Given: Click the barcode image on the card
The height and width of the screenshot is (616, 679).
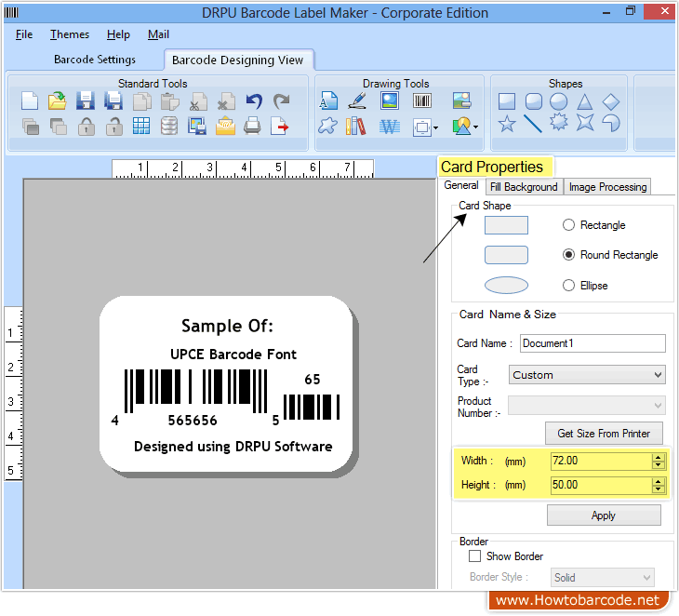Looking at the screenshot, I should 226,397.
